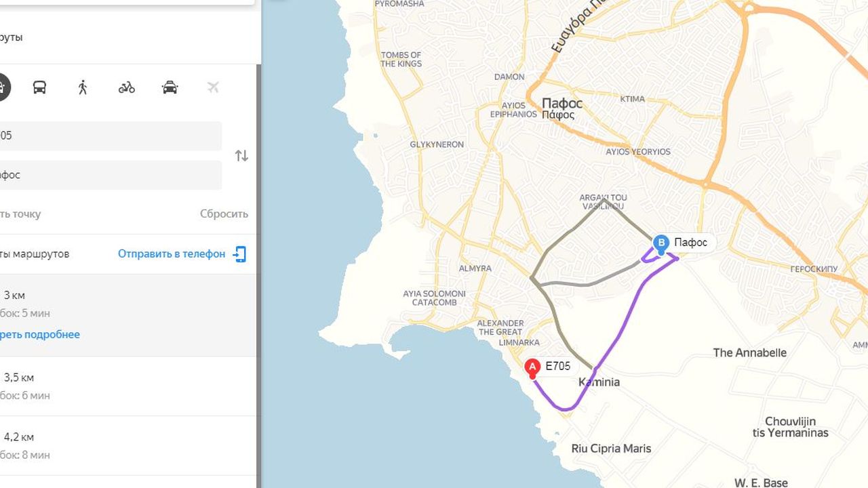Switch to bicycle route mode
Image resolution: width=868 pixels, height=488 pixels.
tap(127, 87)
